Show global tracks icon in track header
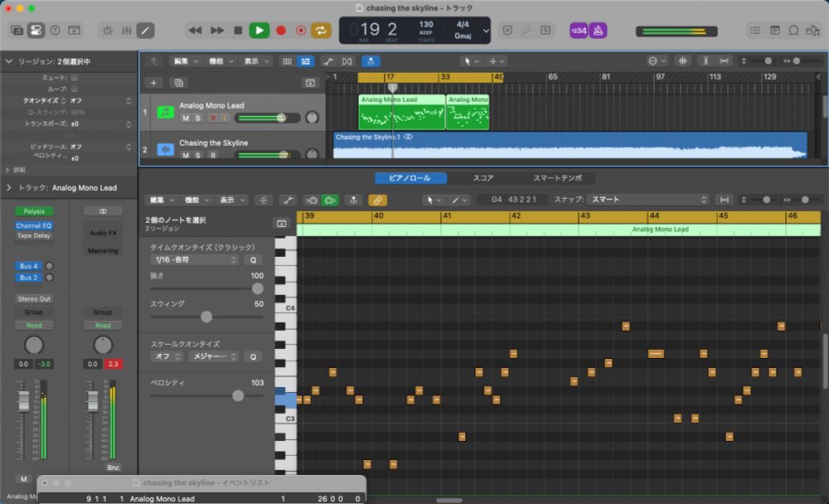Screen dimensions: 829x504 310,83
